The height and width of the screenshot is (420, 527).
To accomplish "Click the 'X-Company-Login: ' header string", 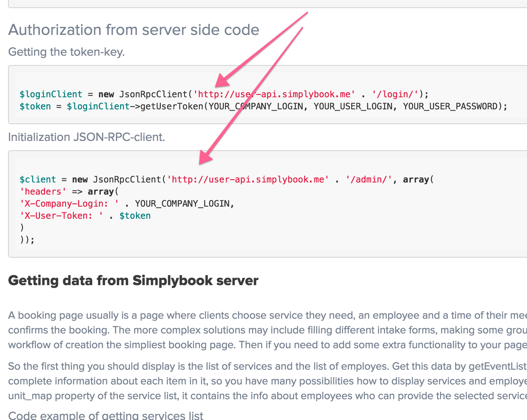I will 69,204.
